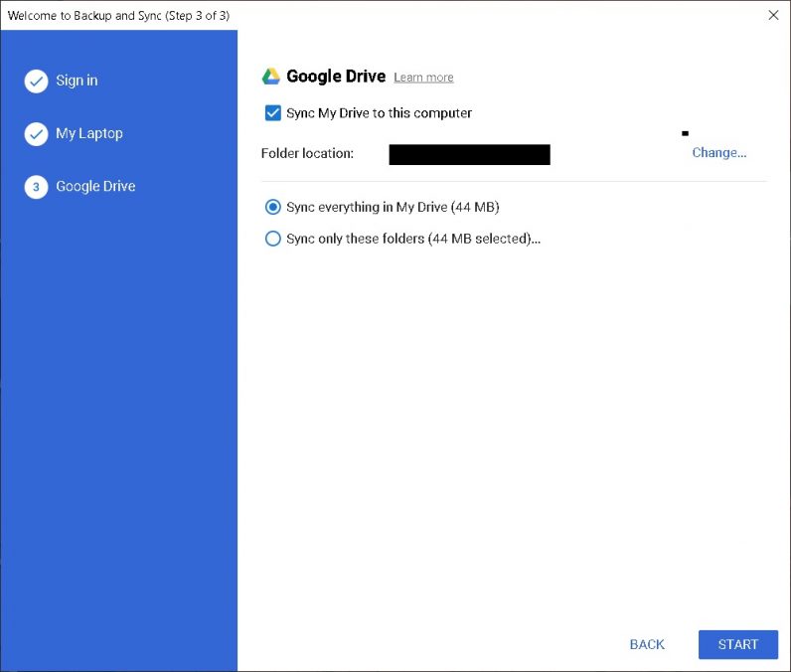The height and width of the screenshot is (672, 791).
Task: Open the My Laptop step
Action: pos(89,133)
